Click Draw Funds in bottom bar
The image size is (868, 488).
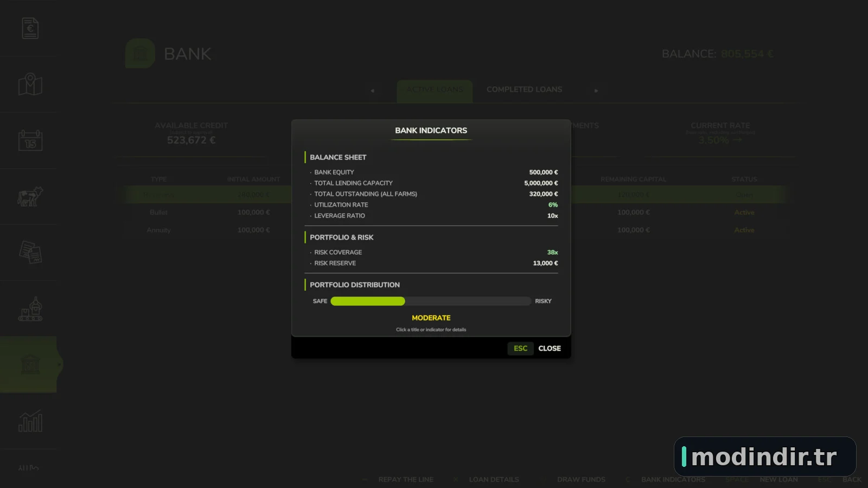tap(581, 479)
